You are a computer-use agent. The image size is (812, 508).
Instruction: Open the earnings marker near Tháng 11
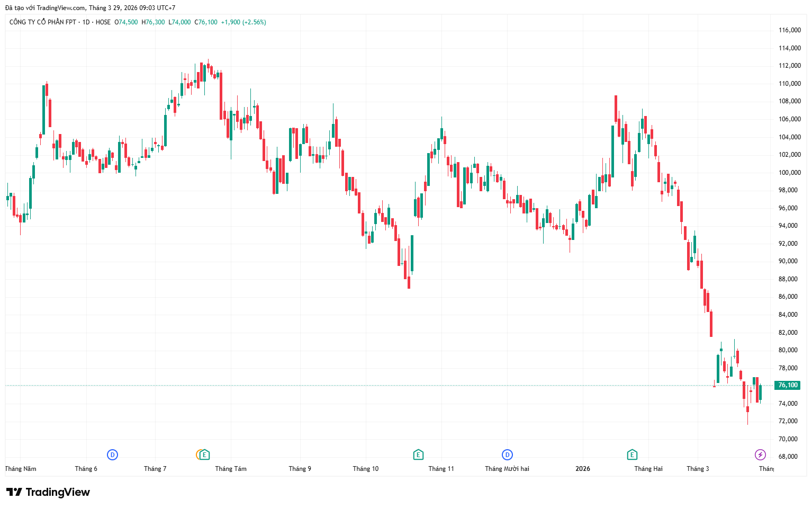coord(418,454)
